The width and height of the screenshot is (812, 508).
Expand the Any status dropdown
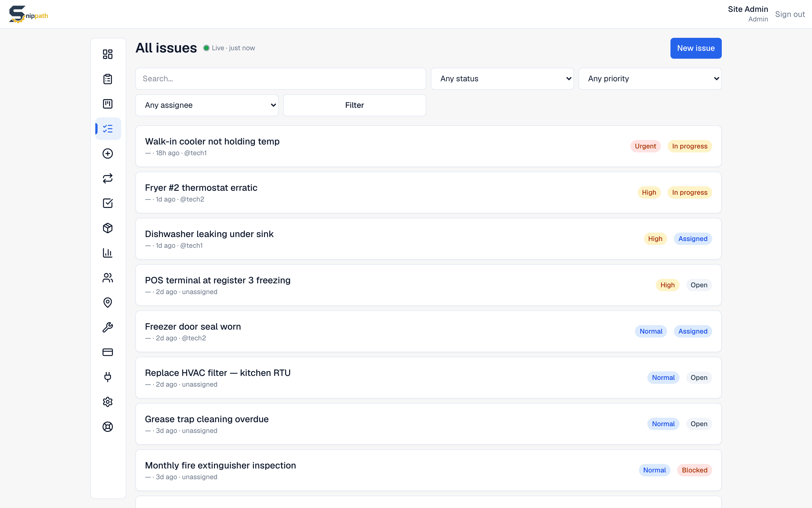coord(502,79)
